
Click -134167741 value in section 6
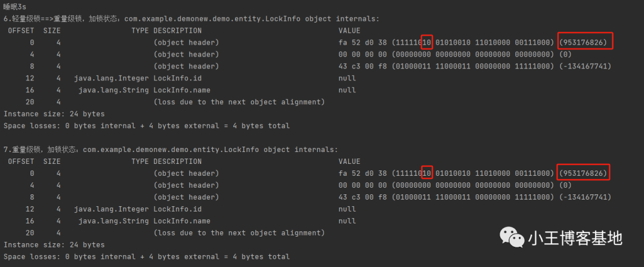586,66
